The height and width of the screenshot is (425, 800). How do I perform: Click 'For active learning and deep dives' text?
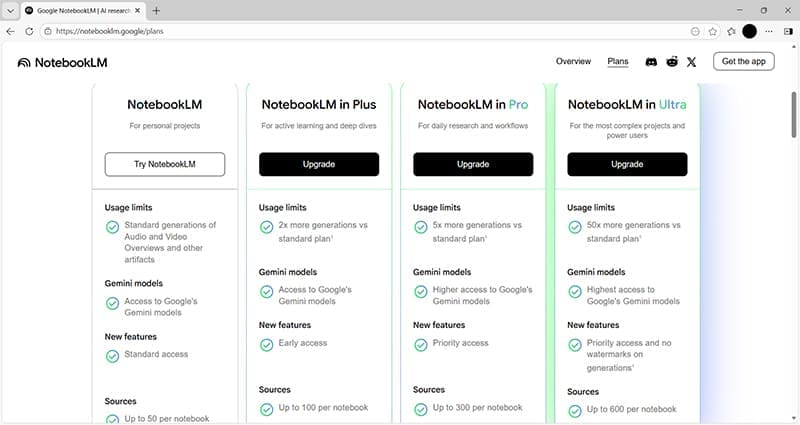(x=319, y=126)
